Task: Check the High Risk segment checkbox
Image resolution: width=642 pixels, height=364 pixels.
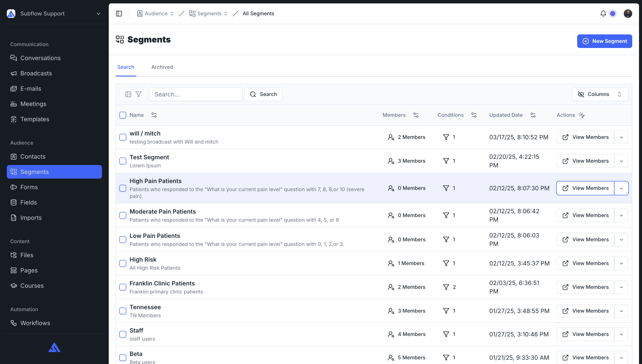Action: point(123,263)
